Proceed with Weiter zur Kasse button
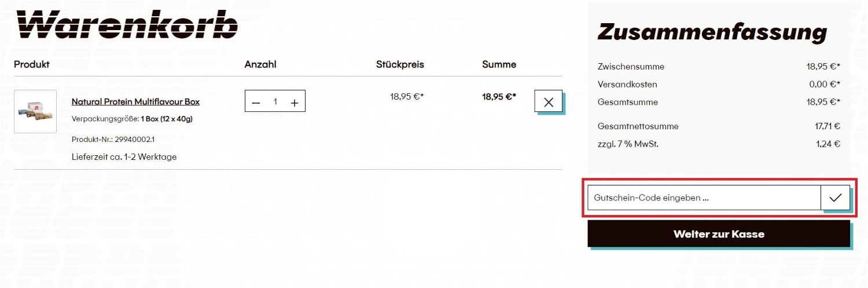Viewport: 868px width, 288px height. (719, 234)
